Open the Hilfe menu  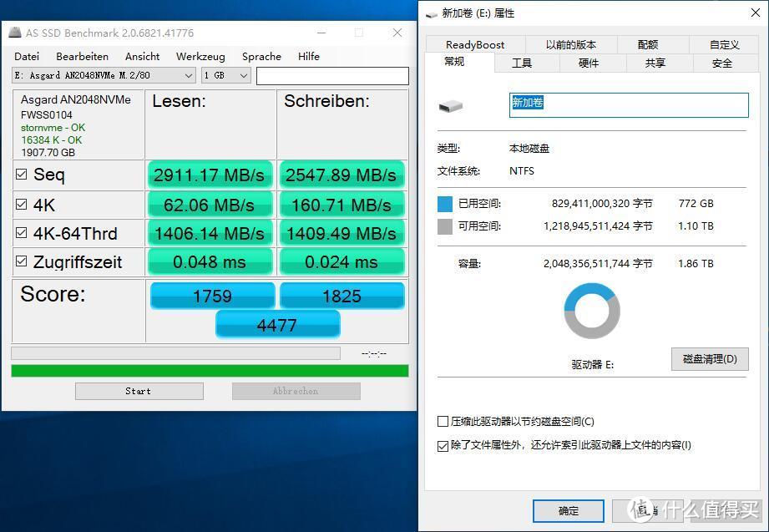click(x=308, y=57)
